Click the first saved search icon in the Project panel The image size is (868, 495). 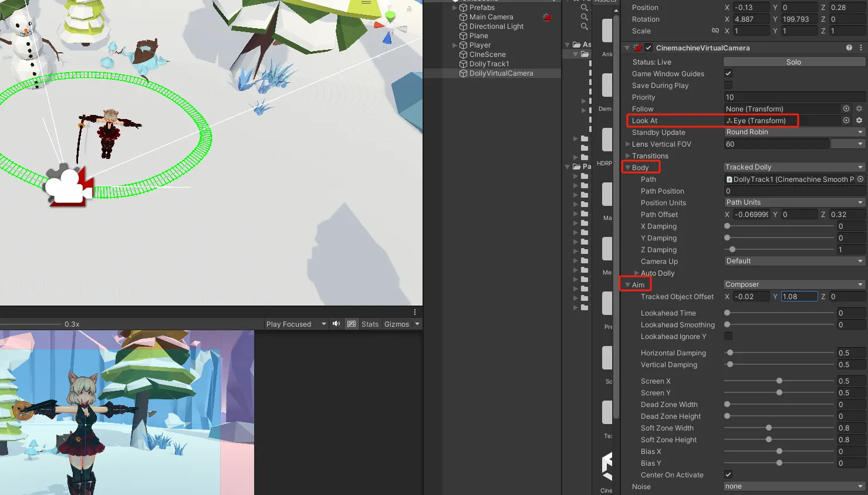click(x=584, y=8)
